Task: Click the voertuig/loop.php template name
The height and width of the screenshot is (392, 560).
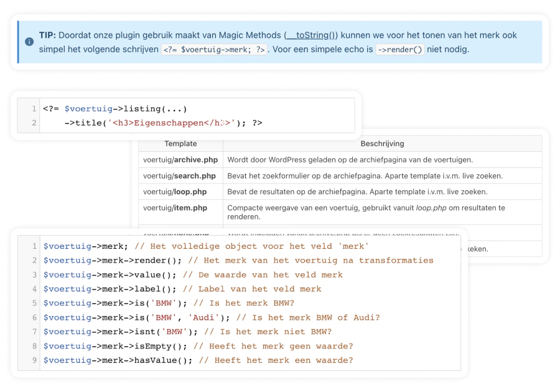Action: click(x=175, y=192)
